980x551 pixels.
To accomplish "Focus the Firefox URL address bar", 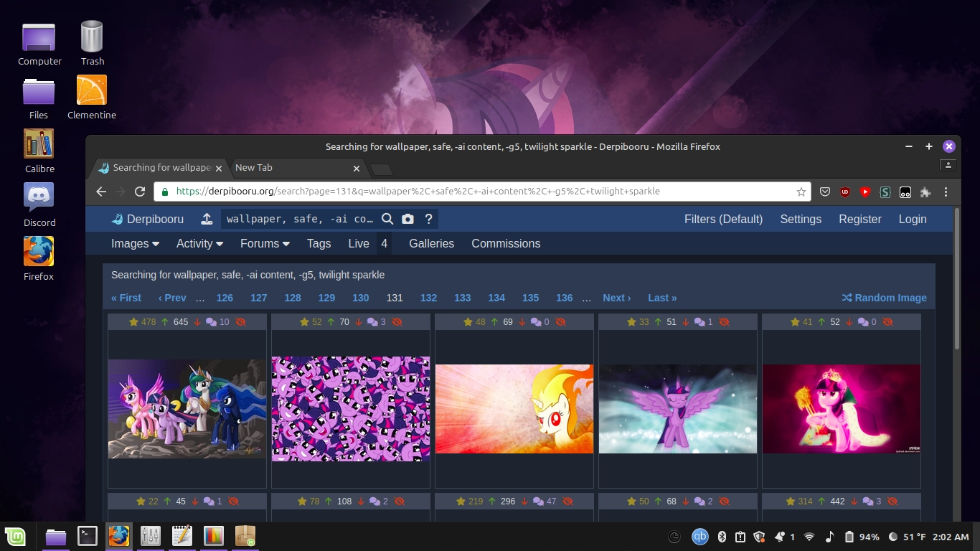I will (481, 192).
